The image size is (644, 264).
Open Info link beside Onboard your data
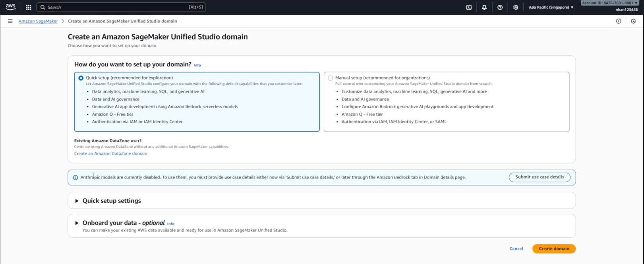(171, 223)
